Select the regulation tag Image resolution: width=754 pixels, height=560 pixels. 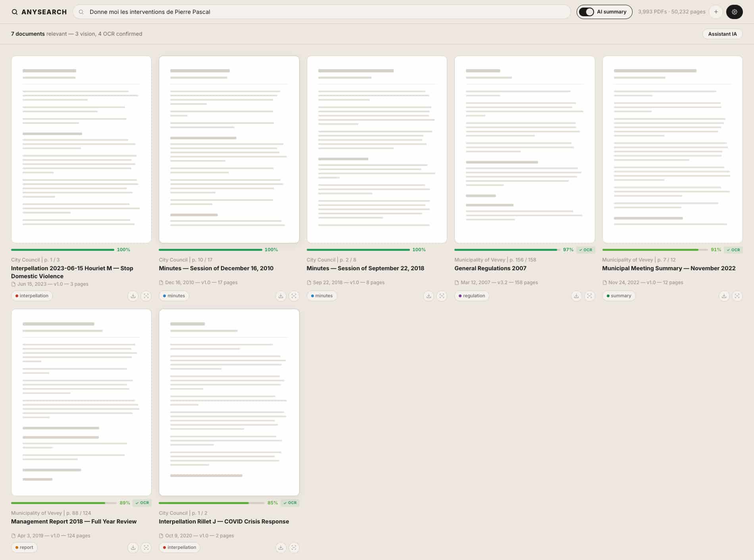471,296
